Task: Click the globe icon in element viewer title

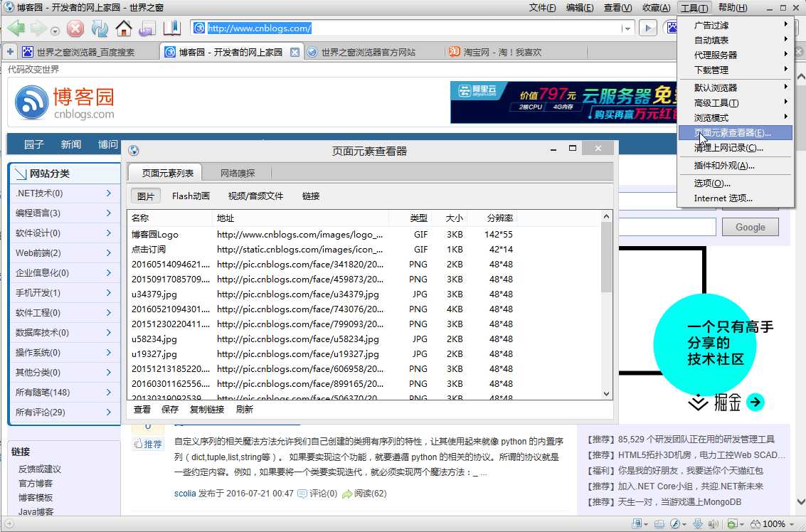Action: coord(134,150)
